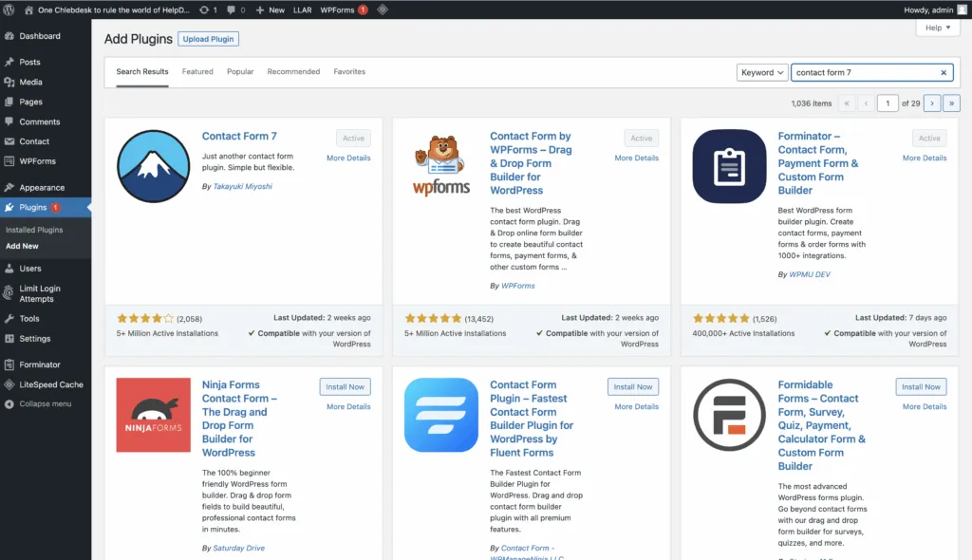This screenshot has height=560, width=972.
Task: Switch to the Featured tab
Action: [x=197, y=72]
